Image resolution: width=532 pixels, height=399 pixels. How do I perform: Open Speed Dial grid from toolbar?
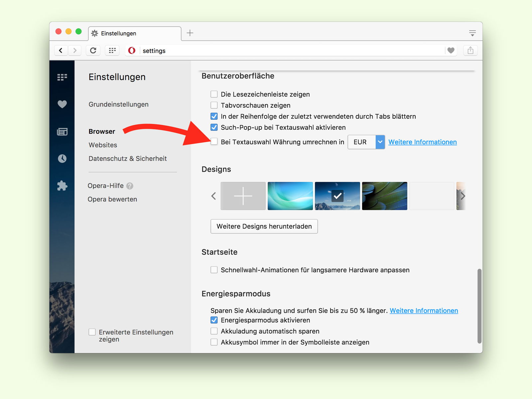click(x=112, y=51)
